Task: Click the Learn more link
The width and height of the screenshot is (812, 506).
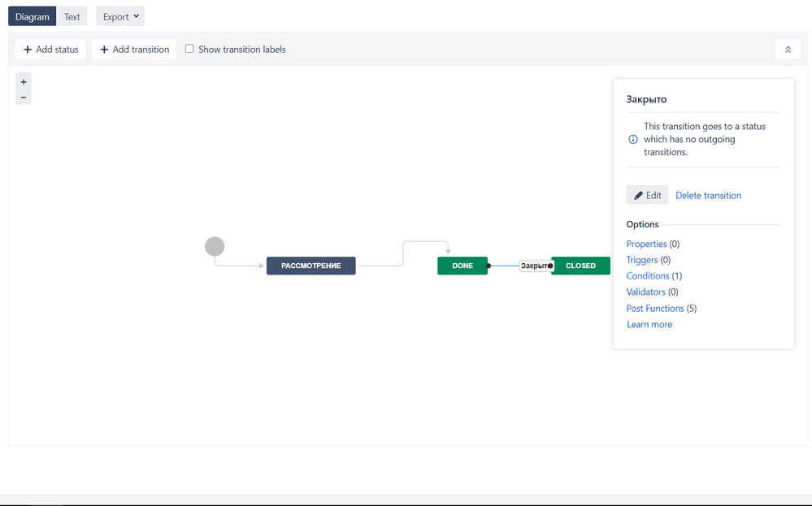Action: [x=649, y=324]
